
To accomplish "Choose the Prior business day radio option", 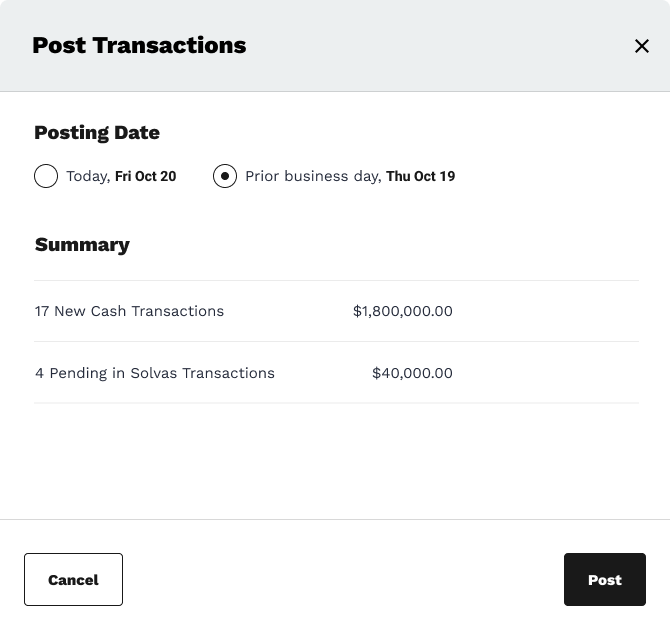I will coord(225,176).
